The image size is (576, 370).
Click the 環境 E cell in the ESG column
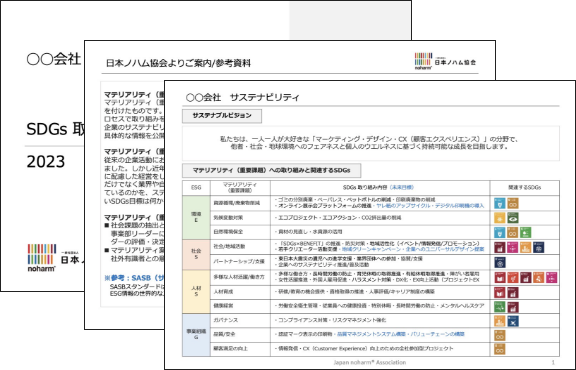coord(196,218)
